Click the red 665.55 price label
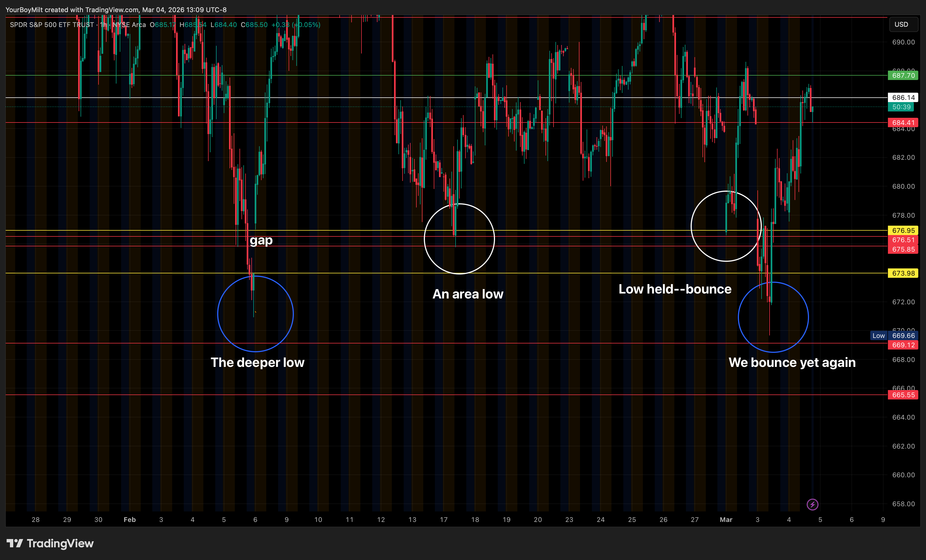The height and width of the screenshot is (560, 926). pos(903,395)
